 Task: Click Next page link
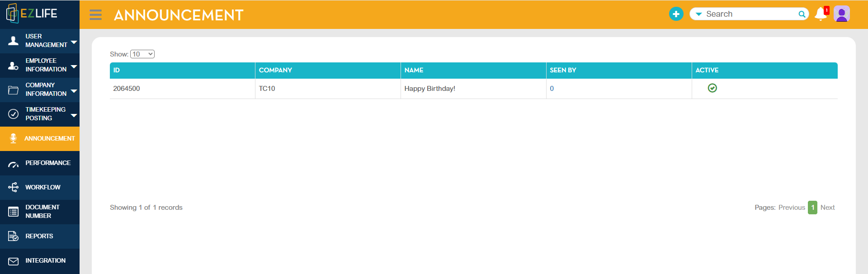[x=827, y=208]
